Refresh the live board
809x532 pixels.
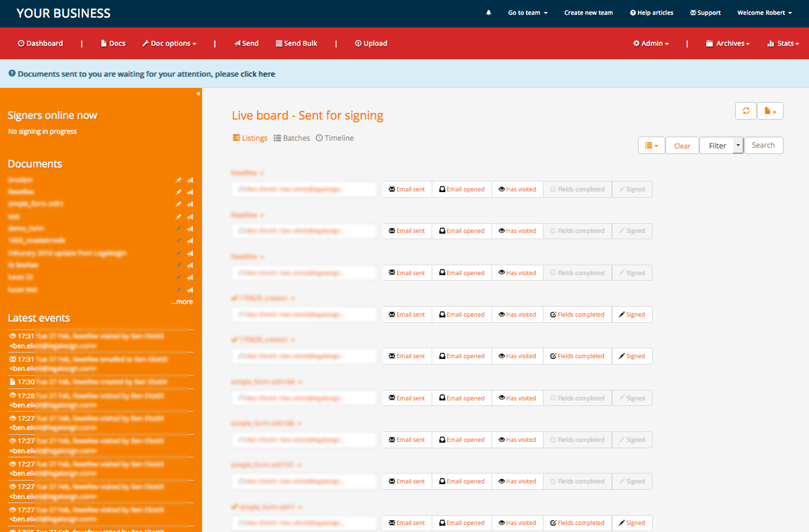pyautogui.click(x=746, y=111)
